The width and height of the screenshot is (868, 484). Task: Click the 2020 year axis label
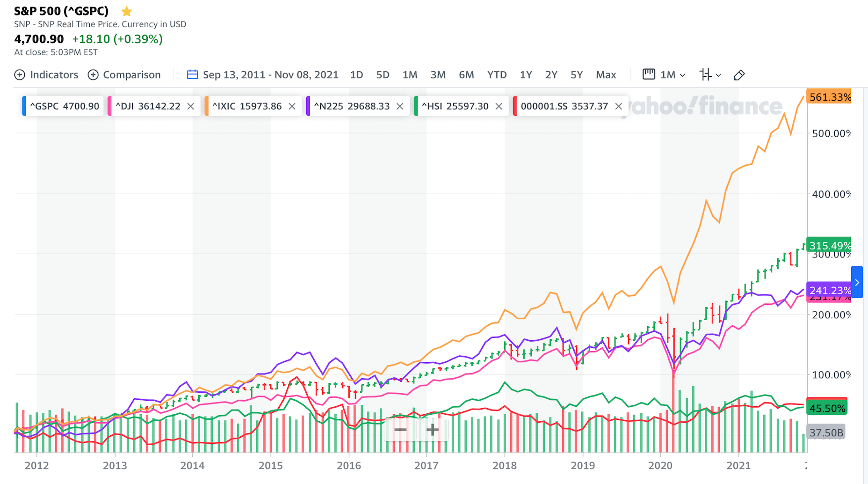pyautogui.click(x=660, y=466)
